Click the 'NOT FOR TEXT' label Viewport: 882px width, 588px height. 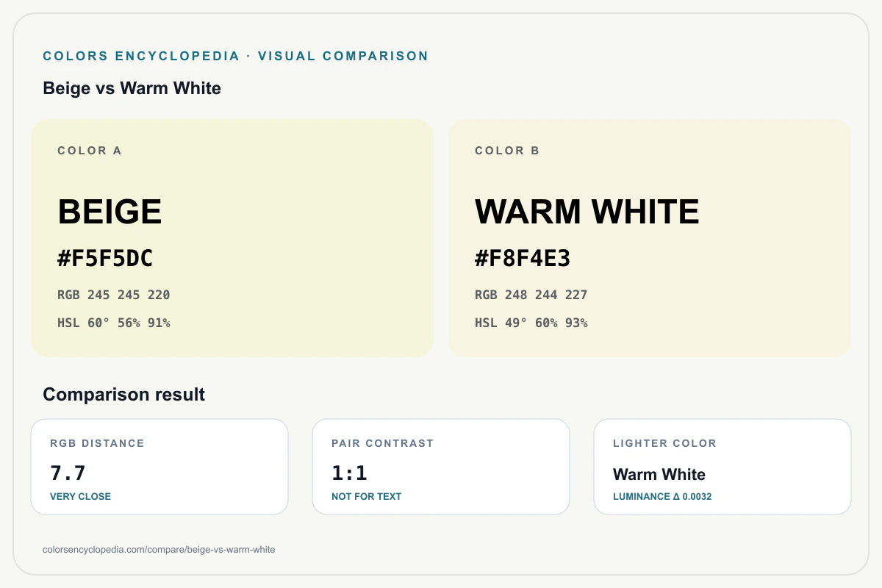tap(367, 496)
